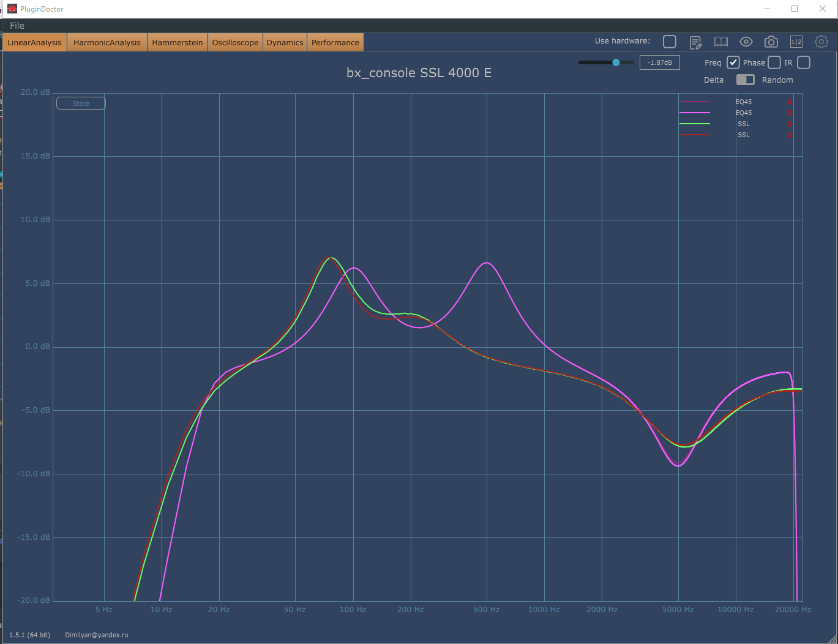Enable the Phase checkbox
The image size is (838, 644).
coord(774,62)
